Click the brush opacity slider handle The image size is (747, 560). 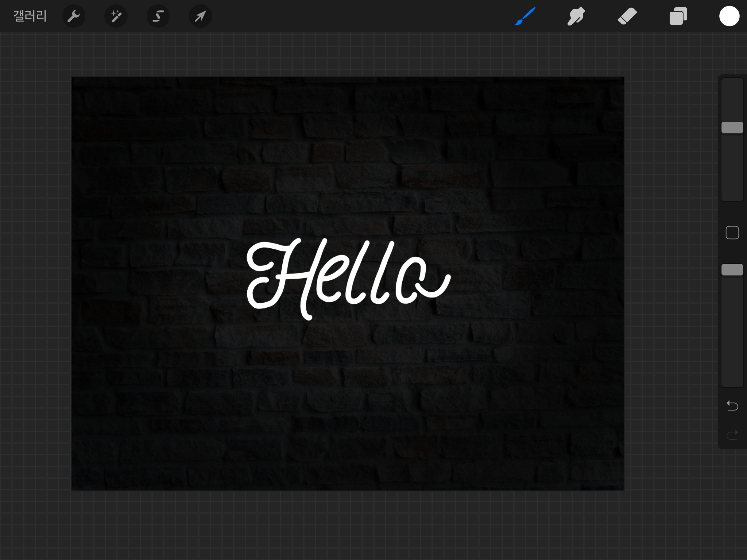(732, 270)
